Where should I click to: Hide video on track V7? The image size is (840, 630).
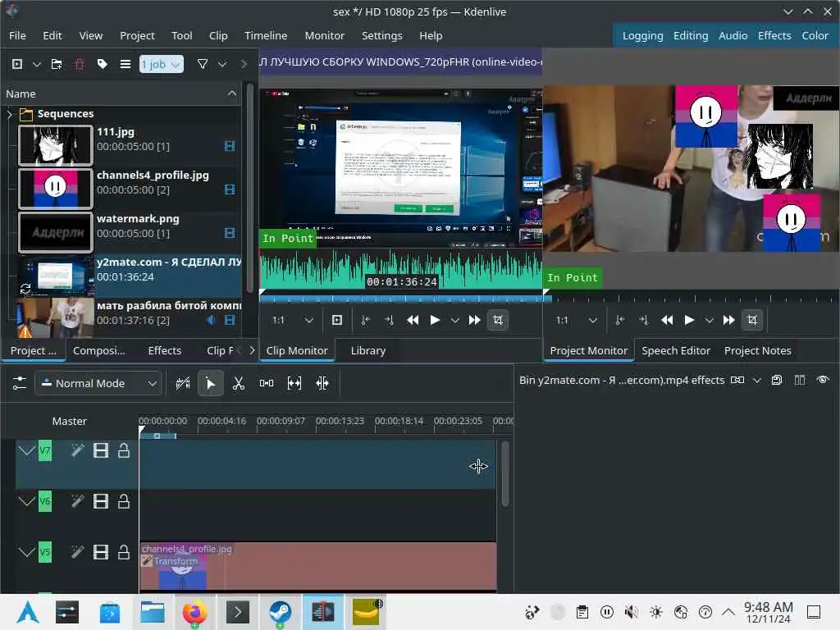(101, 450)
